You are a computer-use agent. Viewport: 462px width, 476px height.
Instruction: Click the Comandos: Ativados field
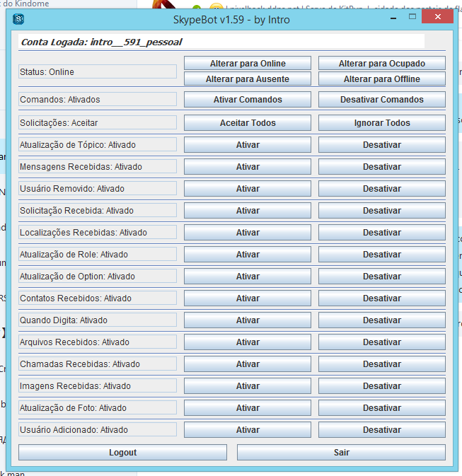(98, 99)
